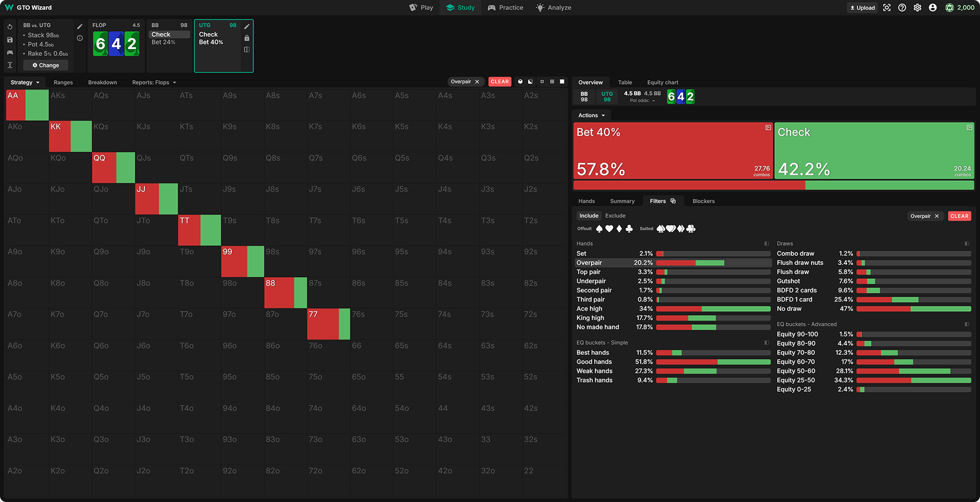This screenshot has height=502, width=980.
Task: Click the lock icon on UTG card
Action: click(x=247, y=38)
